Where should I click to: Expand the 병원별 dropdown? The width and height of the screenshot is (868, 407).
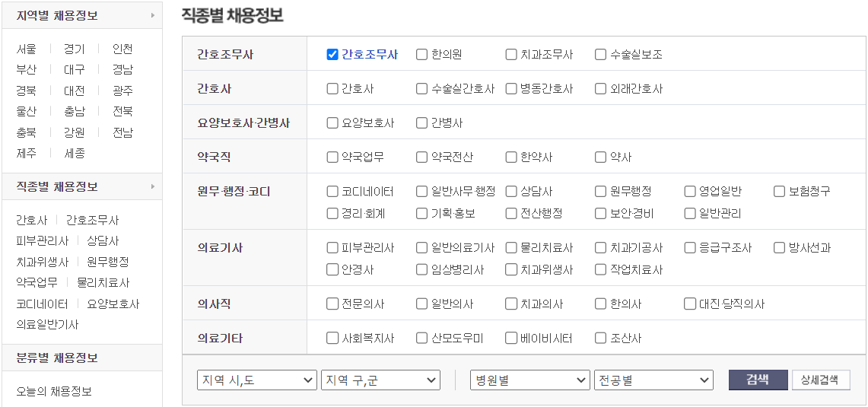(x=529, y=380)
